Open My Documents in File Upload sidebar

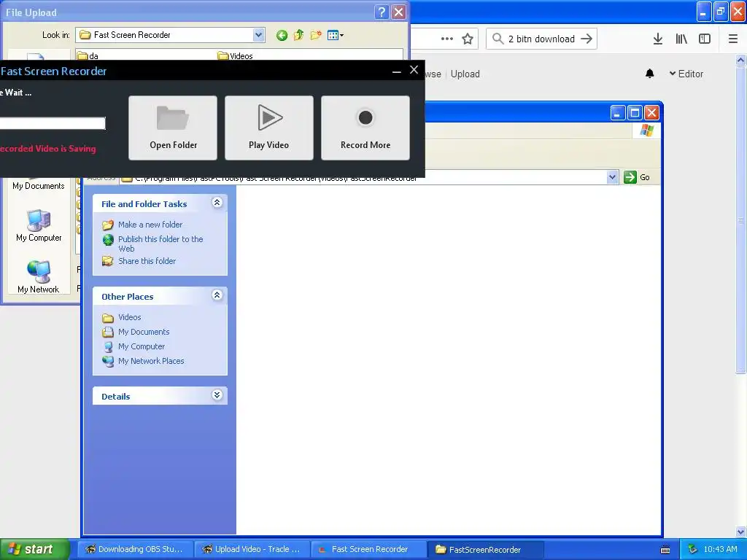pos(39,186)
